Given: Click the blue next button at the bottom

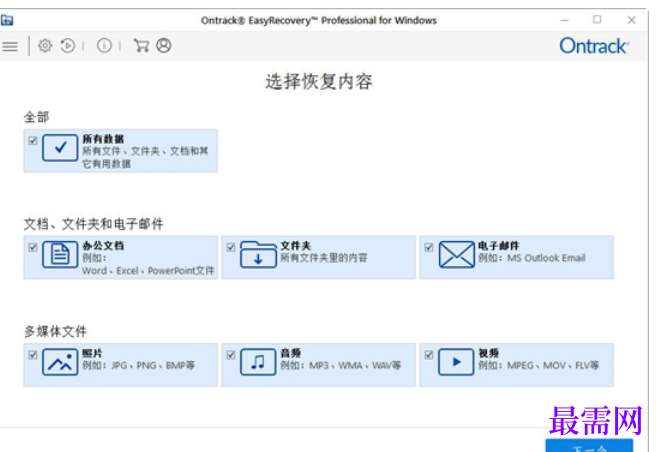Looking at the screenshot, I should (x=589, y=446).
